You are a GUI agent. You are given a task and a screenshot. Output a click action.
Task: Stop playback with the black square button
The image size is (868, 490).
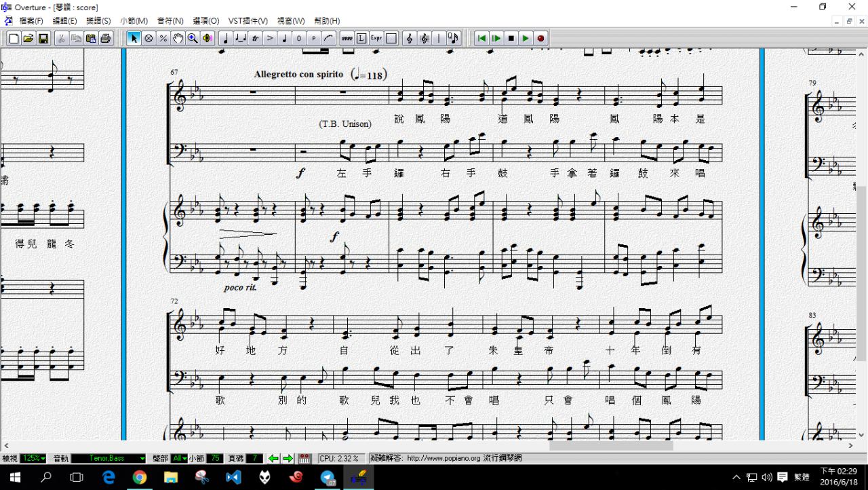[511, 39]
